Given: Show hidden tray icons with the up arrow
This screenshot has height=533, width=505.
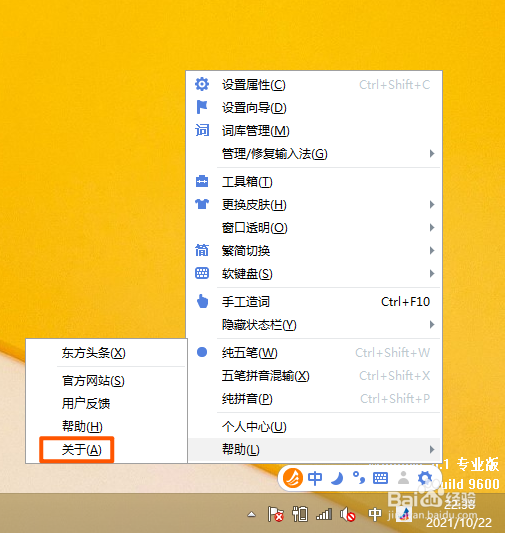Looking at the screenshot, I should tap(251, 514).
